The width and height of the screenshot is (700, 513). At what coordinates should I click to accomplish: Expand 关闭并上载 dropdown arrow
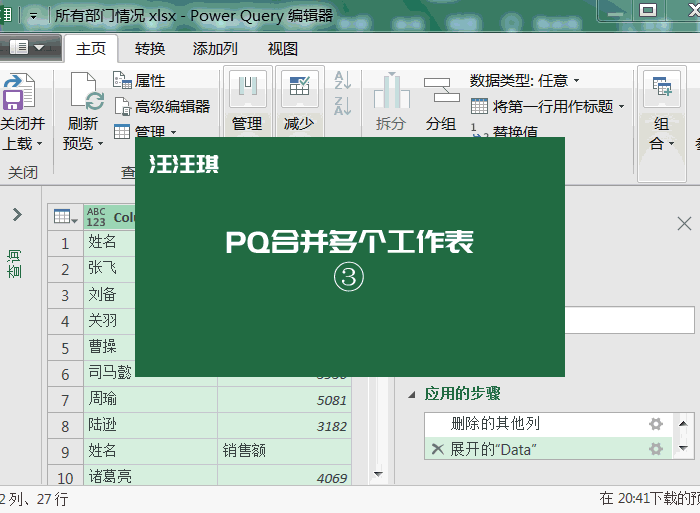coord(40,144)
